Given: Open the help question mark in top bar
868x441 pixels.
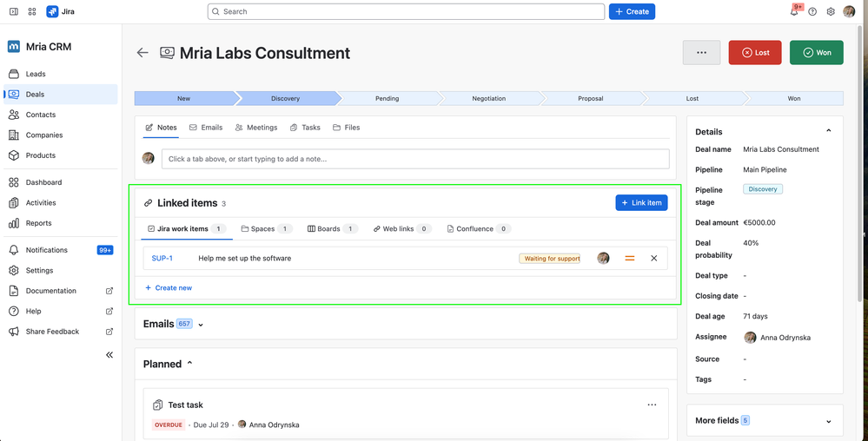Looking at the screenshot, I should 812,11.
